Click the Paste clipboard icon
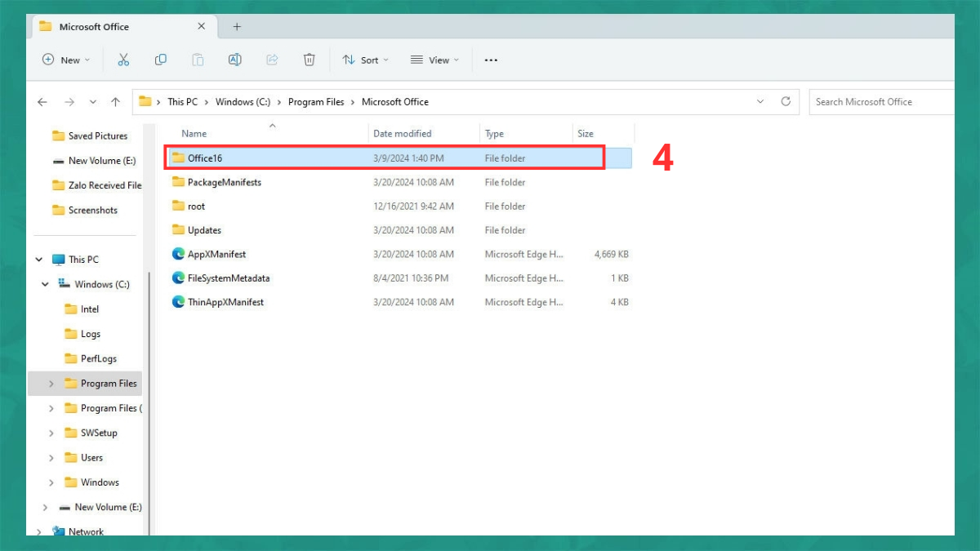 pos(198,60)
